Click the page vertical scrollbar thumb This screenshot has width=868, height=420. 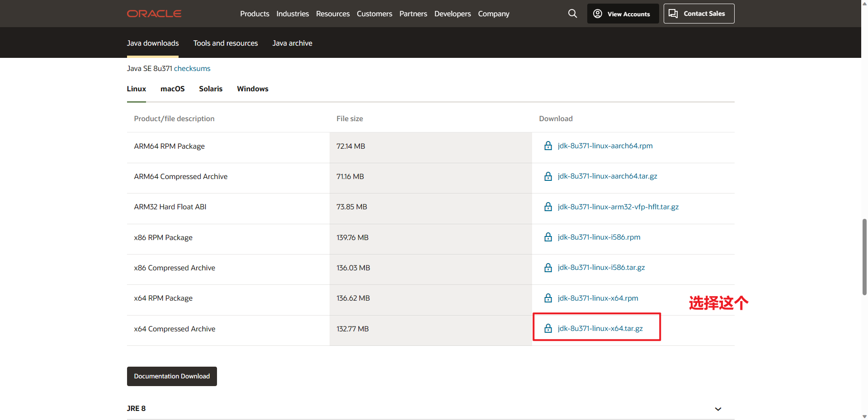pyautogui.click(x=864, y=257)
